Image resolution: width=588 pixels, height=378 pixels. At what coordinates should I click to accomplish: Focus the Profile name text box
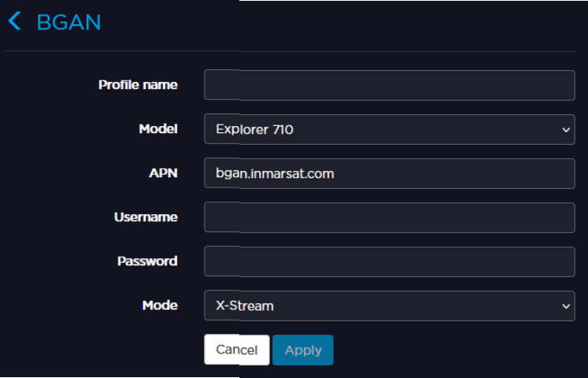pyautogui.click(x=389, y=85)
